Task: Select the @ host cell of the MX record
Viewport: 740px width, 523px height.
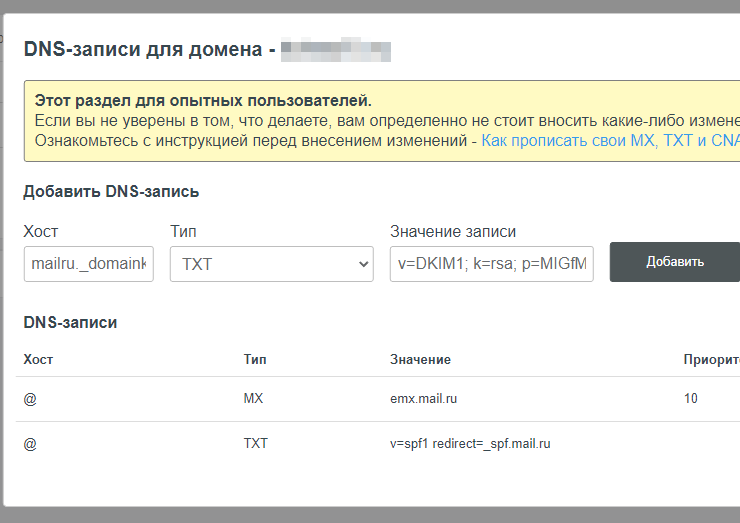Action: pyautogui.click(x=30, y=399)
